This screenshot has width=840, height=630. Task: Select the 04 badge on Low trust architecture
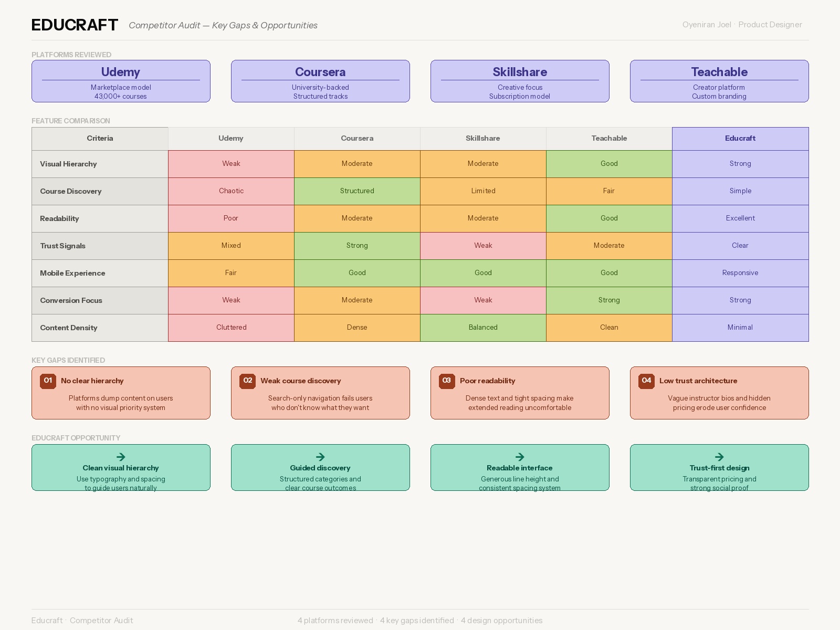click(646, 381)
